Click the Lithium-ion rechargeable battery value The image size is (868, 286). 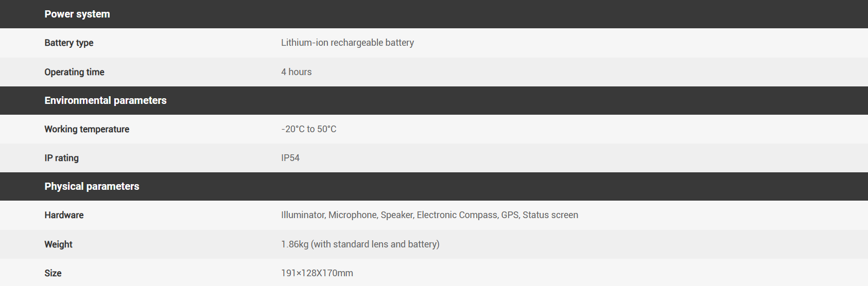point(348,43)
